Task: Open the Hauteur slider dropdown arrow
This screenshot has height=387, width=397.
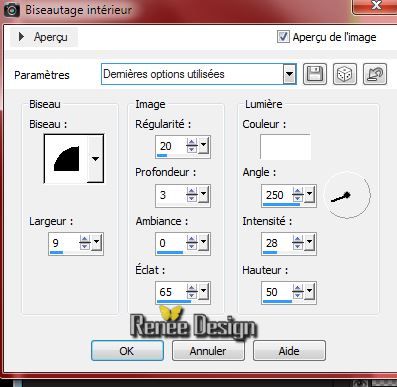Action: [310, 291]
